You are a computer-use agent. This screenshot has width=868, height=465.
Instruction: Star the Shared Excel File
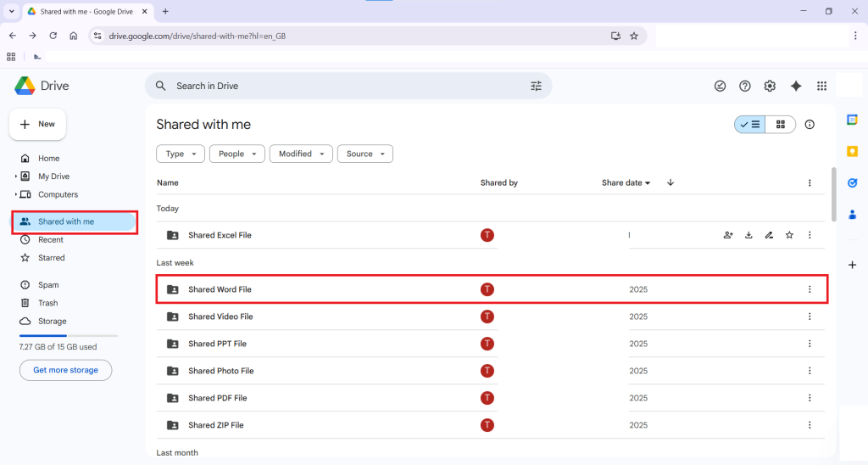789,235
